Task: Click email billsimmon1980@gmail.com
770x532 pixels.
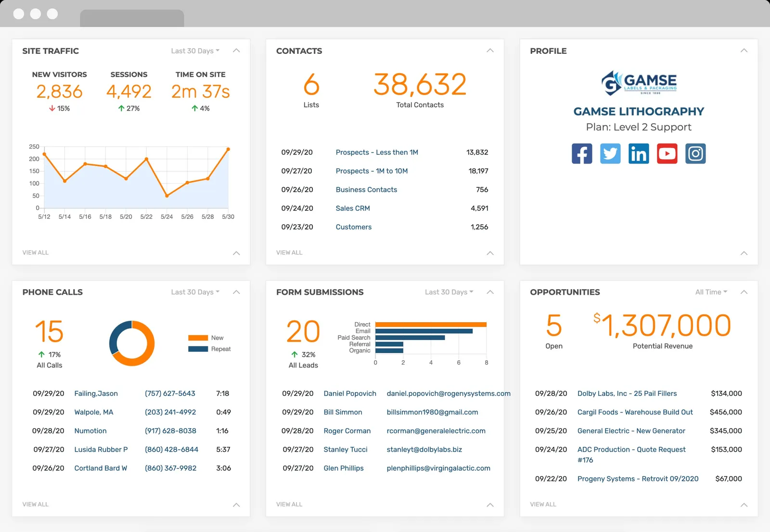Action: point(433,412)
